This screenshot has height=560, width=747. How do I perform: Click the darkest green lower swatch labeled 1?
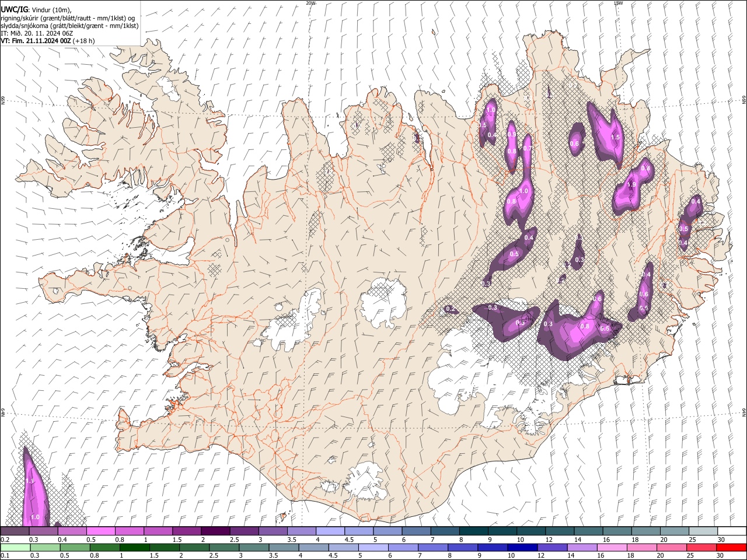pos(134,548)
